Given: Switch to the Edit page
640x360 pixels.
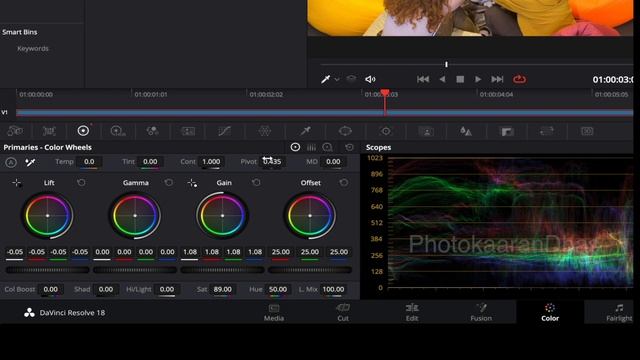Looking at the screenshot, I should tap(412, 313).
